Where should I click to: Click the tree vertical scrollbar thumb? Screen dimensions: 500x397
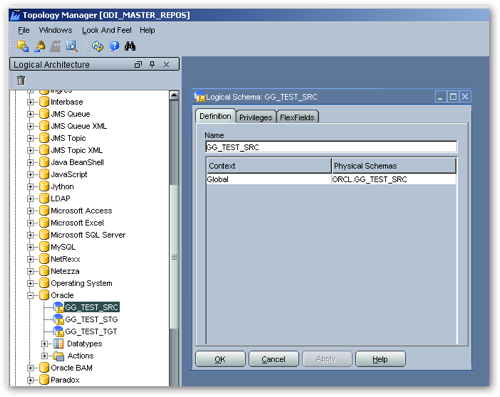(x=174, y=256)
